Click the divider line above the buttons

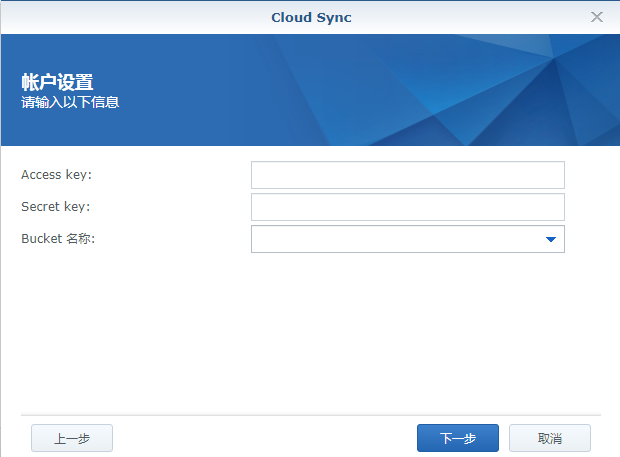click(x=311, y=415)
